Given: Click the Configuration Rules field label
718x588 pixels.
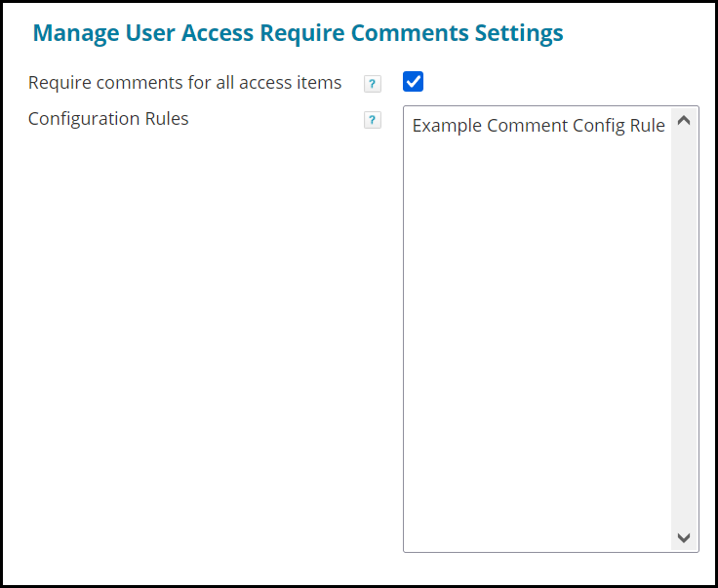Looking at the screenshot, I should tap(108, 119).
